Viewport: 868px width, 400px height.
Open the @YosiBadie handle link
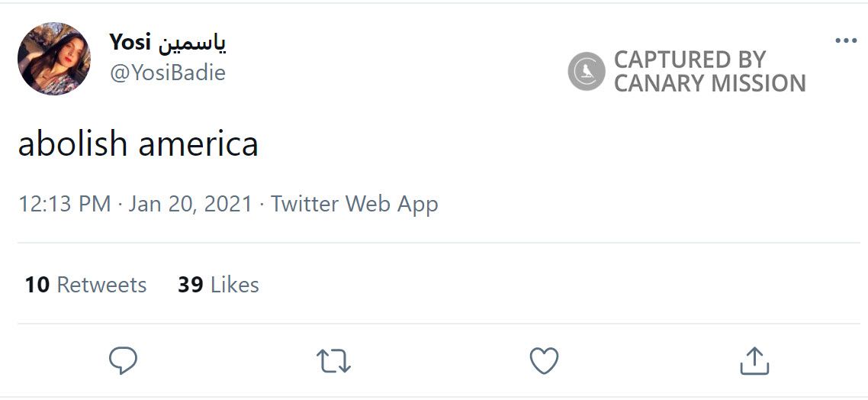[168, 73]
